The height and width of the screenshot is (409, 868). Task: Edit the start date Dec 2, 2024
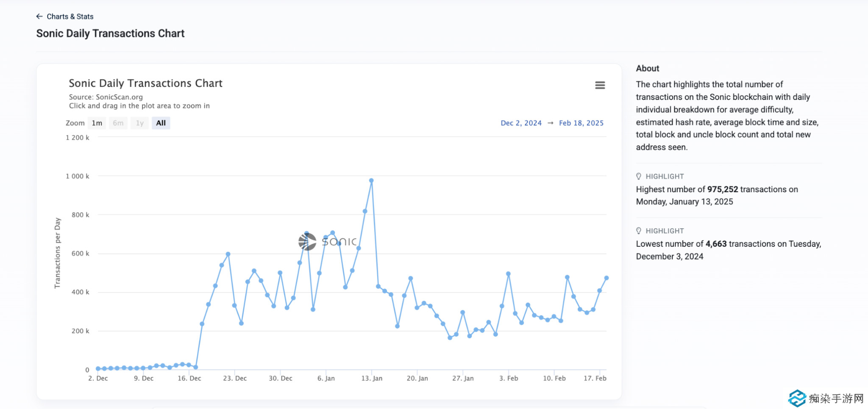(521, 123)
